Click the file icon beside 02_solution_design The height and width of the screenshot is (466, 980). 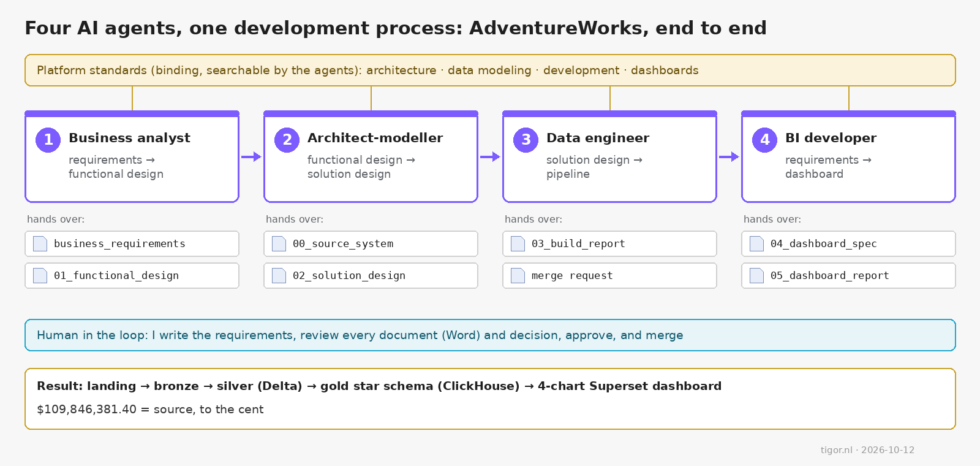pos(279,275)
